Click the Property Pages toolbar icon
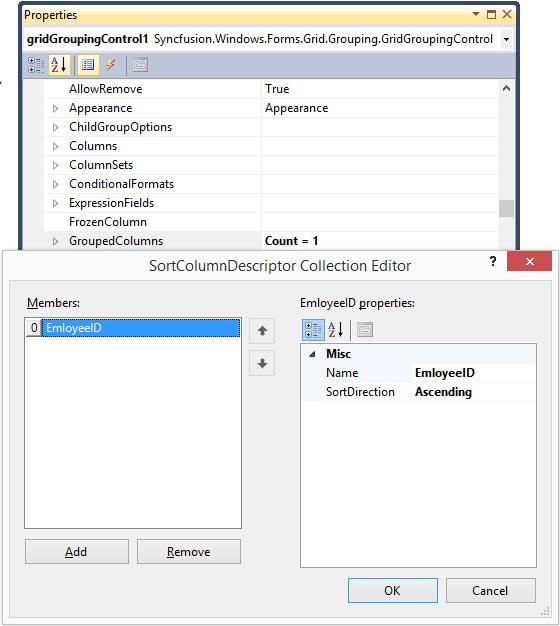This screenshot has height=626, width=560. click(x=140, y=65)
